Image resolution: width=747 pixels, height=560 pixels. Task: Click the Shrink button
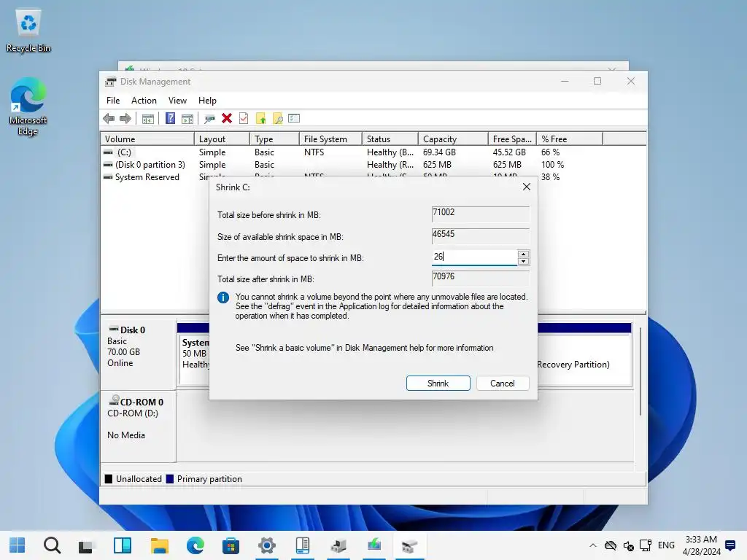[x=438, y=384]
